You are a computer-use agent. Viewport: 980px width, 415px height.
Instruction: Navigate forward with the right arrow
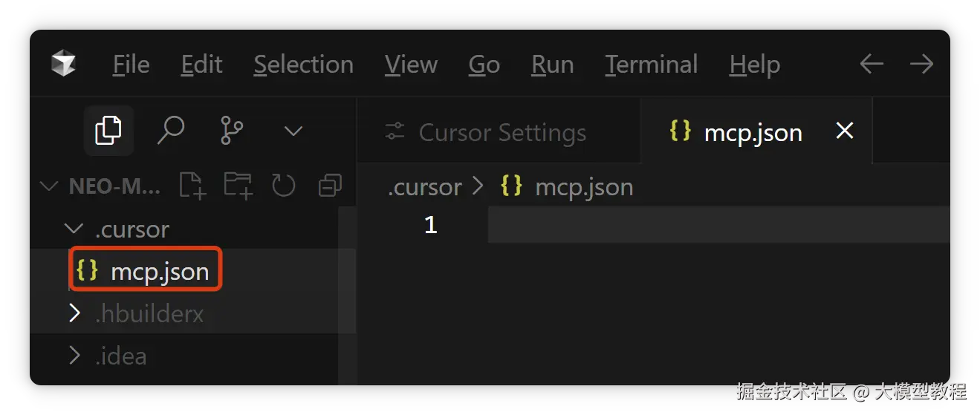point(921,64)
